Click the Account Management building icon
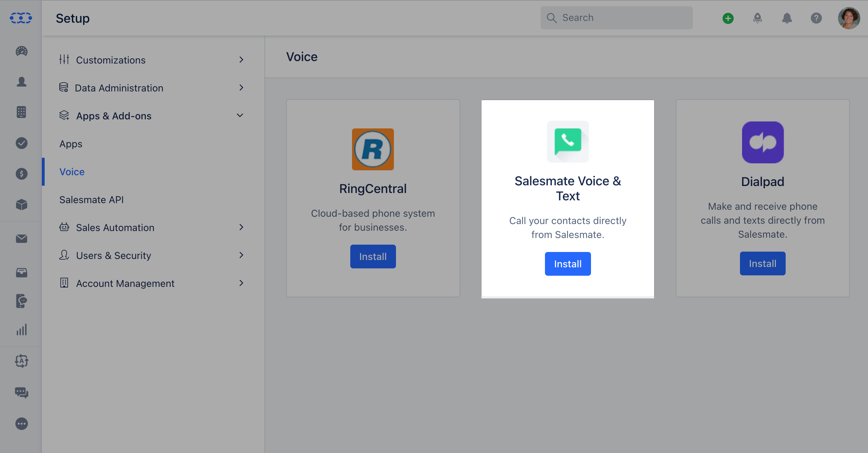Screen dimensions: 868x453 (64, 283)
